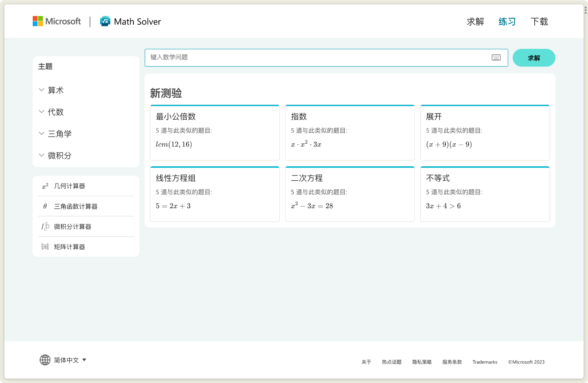Open the 隐私策略 link
Screen dimensions: 588x383
click(x=422, y=362)
